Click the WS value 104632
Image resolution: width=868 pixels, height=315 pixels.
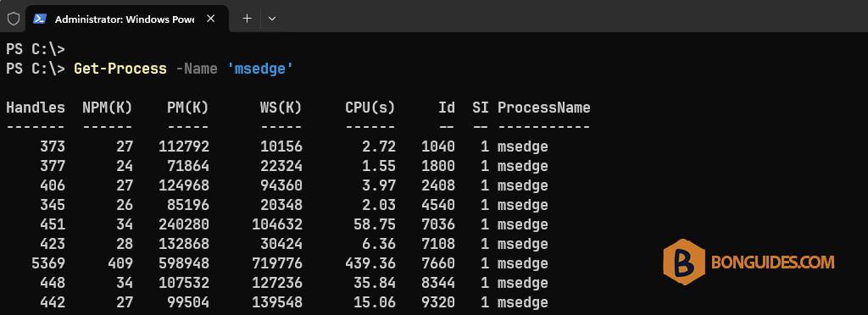tap(277, 224)
